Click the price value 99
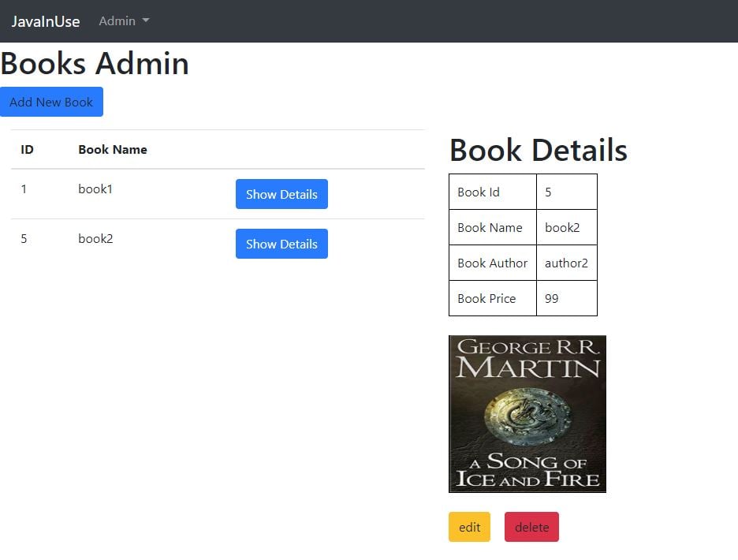Screen dimensions: 738x560 click(x=552, y=299)
